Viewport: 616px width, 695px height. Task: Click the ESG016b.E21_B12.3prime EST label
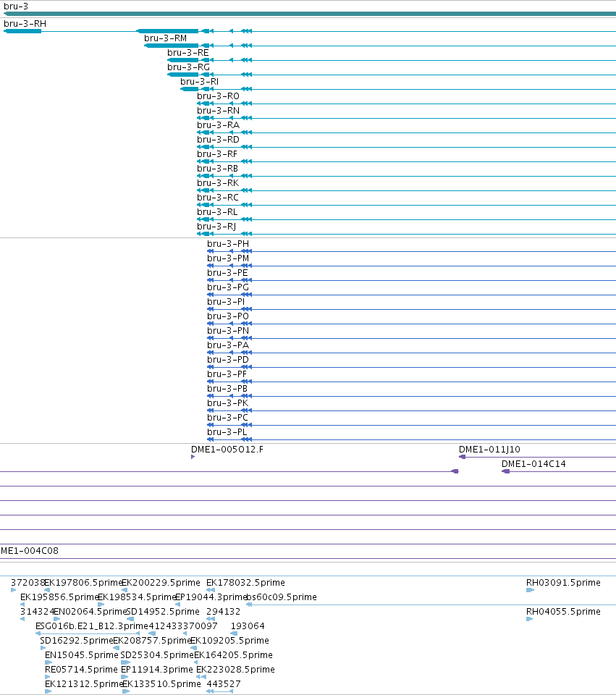click(92, 626)
